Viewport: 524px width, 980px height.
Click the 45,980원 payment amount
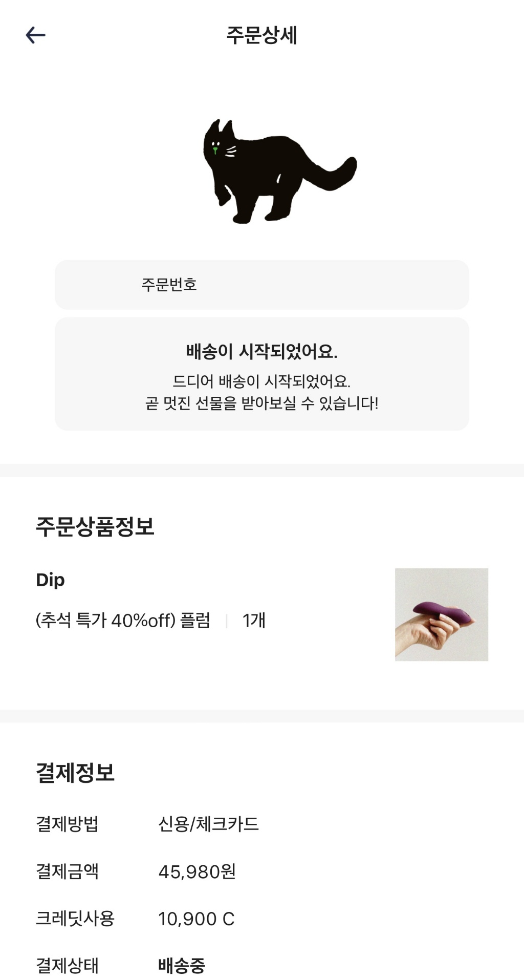(x=197, y=871)
